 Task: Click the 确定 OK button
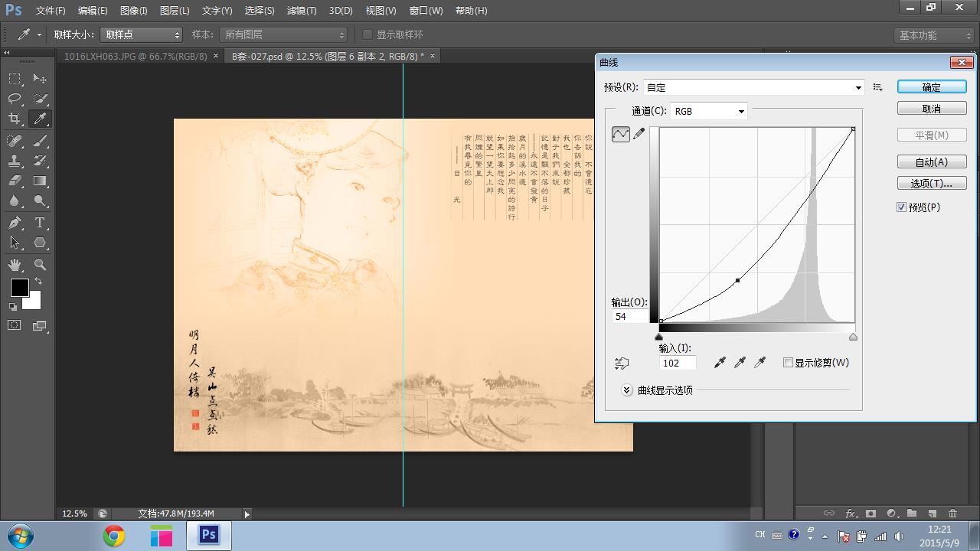point(932,87)
